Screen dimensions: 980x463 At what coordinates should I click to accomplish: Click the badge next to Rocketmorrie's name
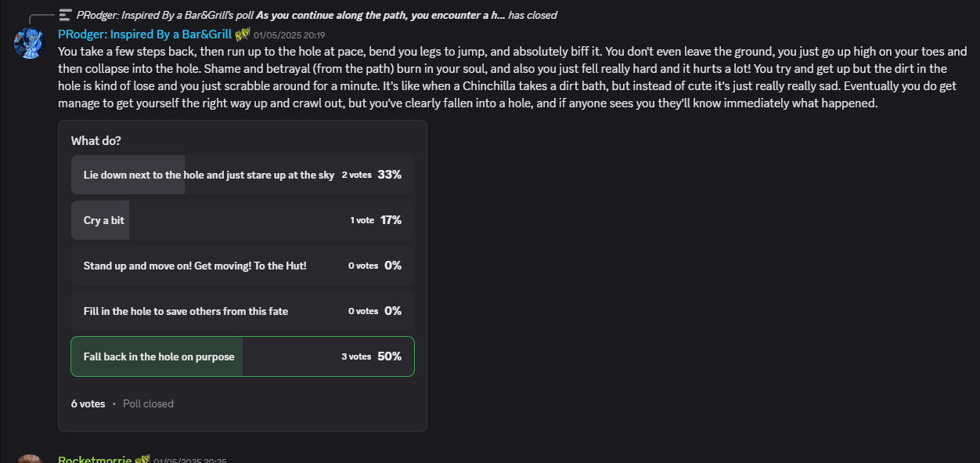[142, 459]
